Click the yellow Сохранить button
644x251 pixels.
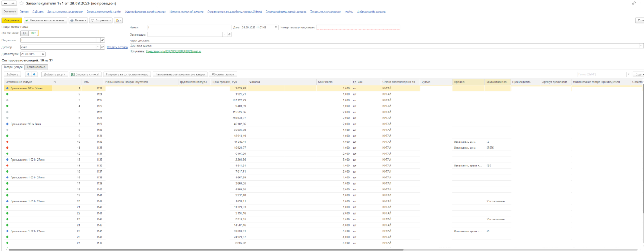coord(12,20)
